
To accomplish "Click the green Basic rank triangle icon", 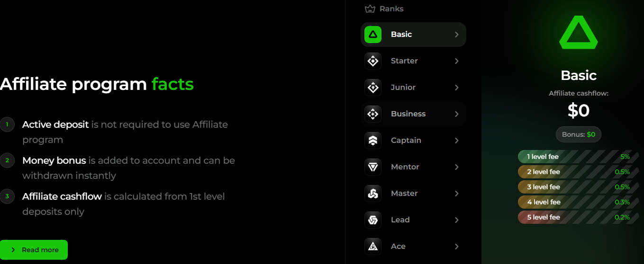I will pyautogui.click(x=373, y=35).
